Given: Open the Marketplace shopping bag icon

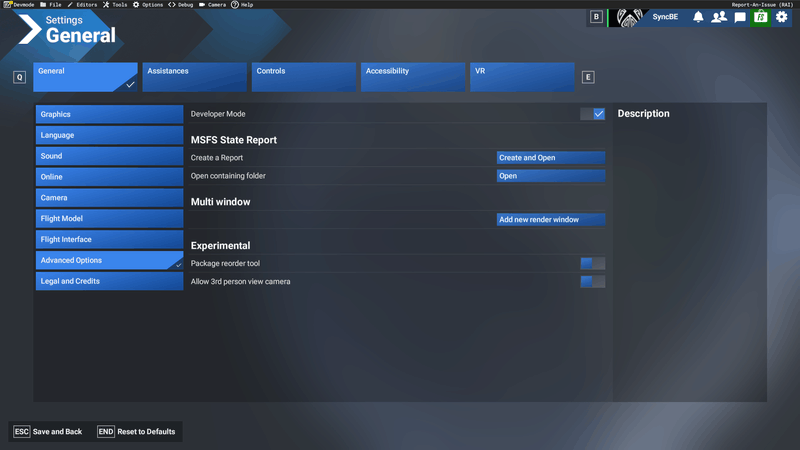Looking at the screenshot, I should pyautogui.click(x=761, y=17).
